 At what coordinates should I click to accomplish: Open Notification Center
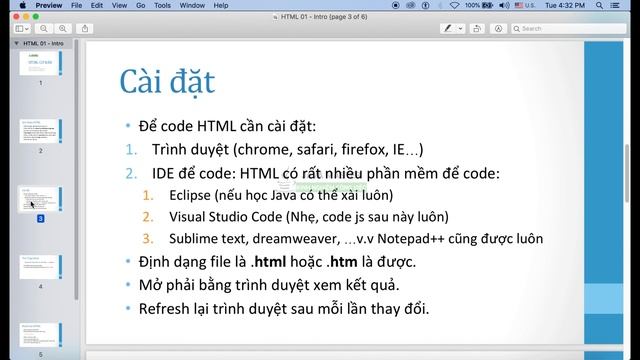(615, 5)
